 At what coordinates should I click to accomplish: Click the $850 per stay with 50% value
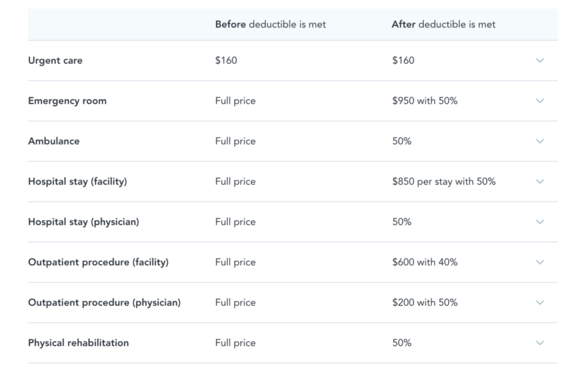(x=444, y=181)
